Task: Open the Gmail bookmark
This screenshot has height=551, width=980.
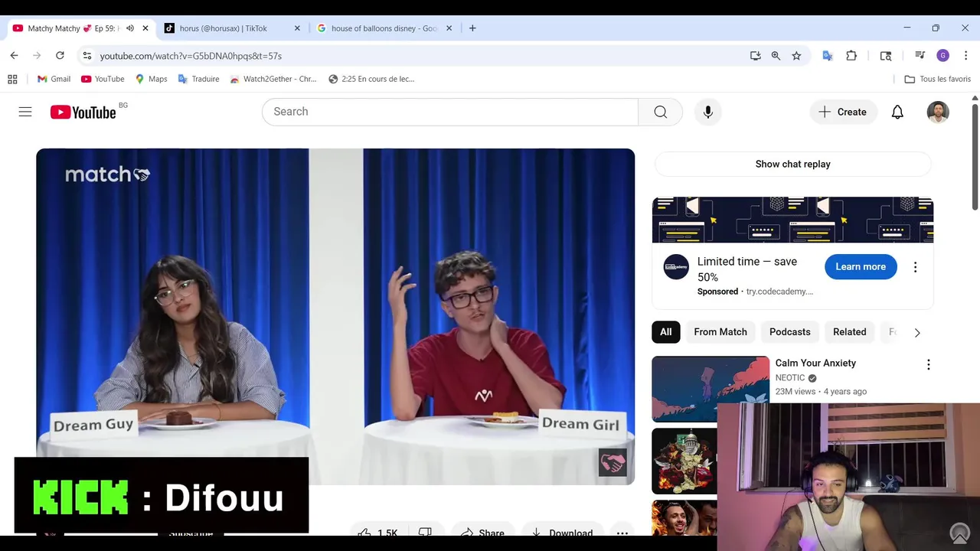Action: tap(54, 79)
